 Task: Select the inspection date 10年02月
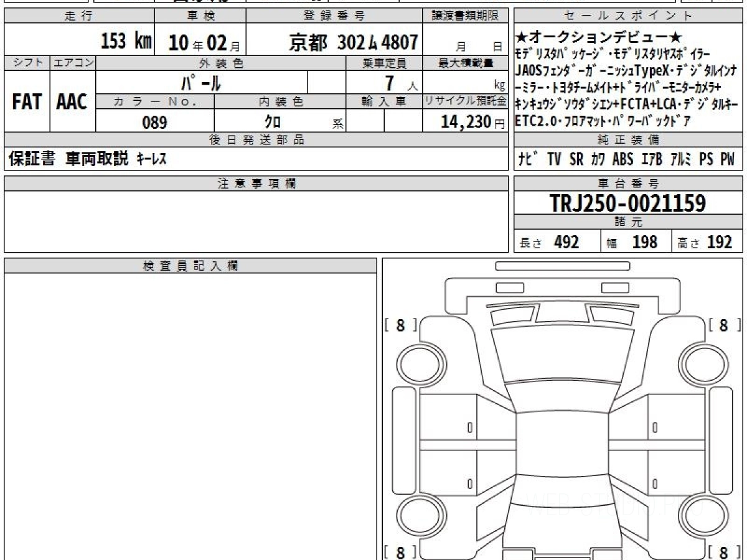click(204, 44)
